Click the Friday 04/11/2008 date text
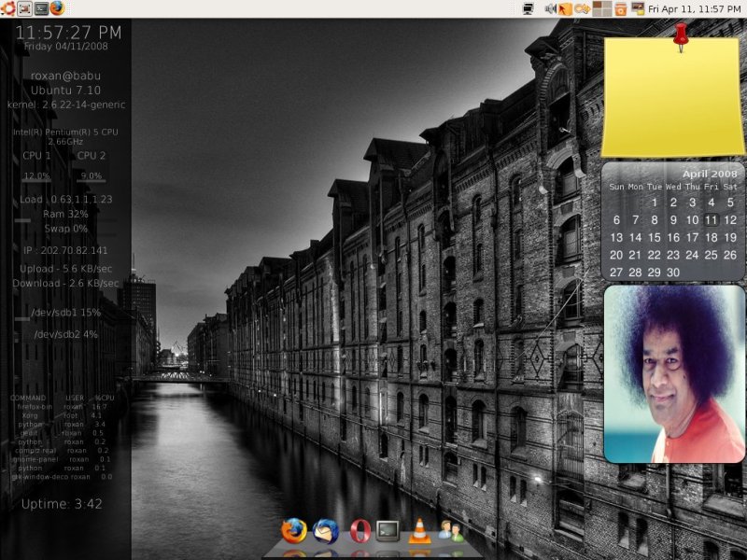 point(65,47)
